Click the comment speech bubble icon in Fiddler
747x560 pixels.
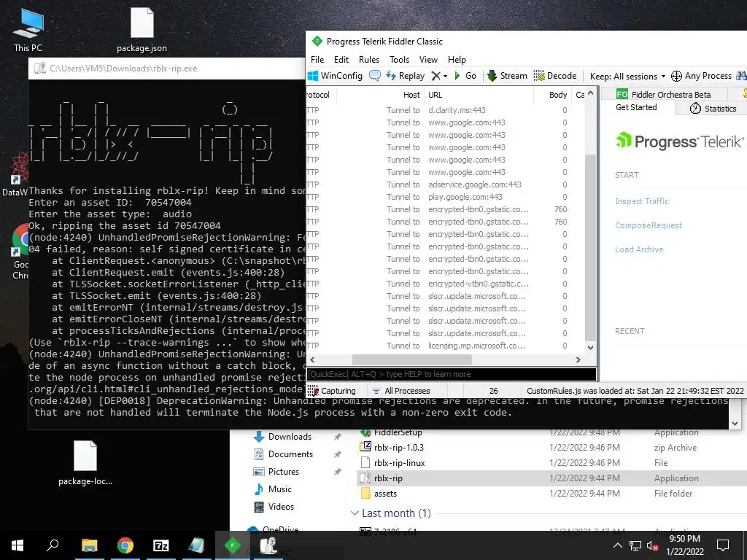coord(375,76)
